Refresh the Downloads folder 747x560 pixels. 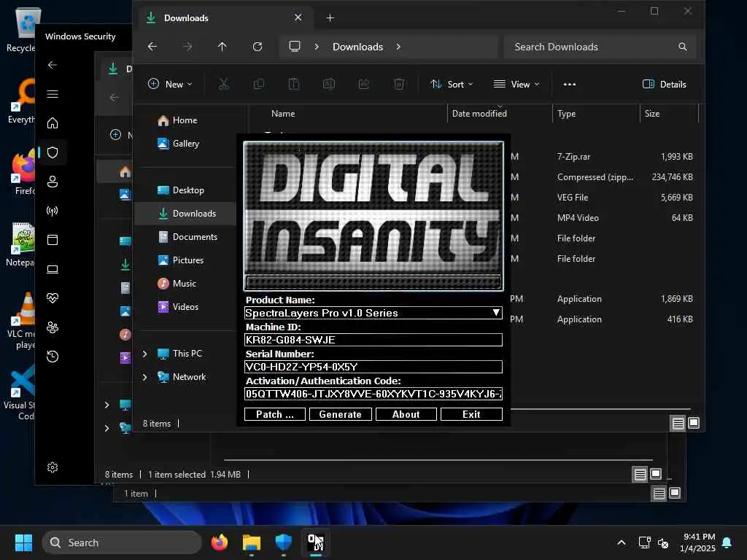point(258,47)
